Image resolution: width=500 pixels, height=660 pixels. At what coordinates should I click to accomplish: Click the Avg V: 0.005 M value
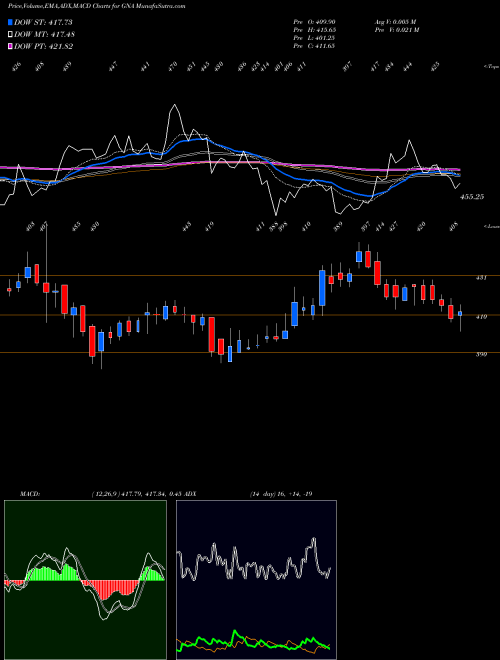396,22
